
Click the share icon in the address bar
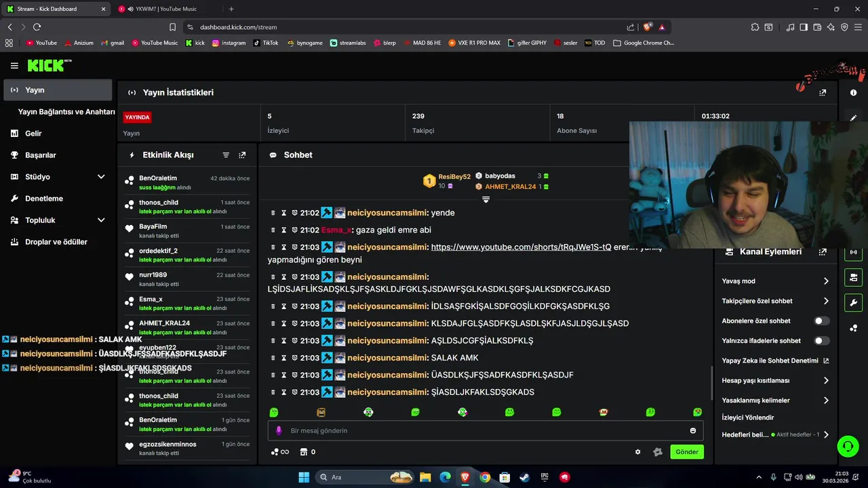tap(631, 27)
